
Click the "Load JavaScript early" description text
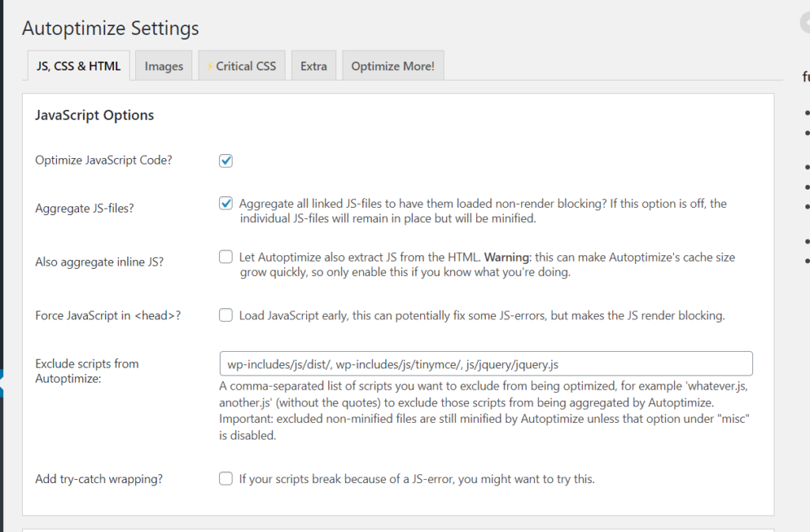[x=482, y=315]
